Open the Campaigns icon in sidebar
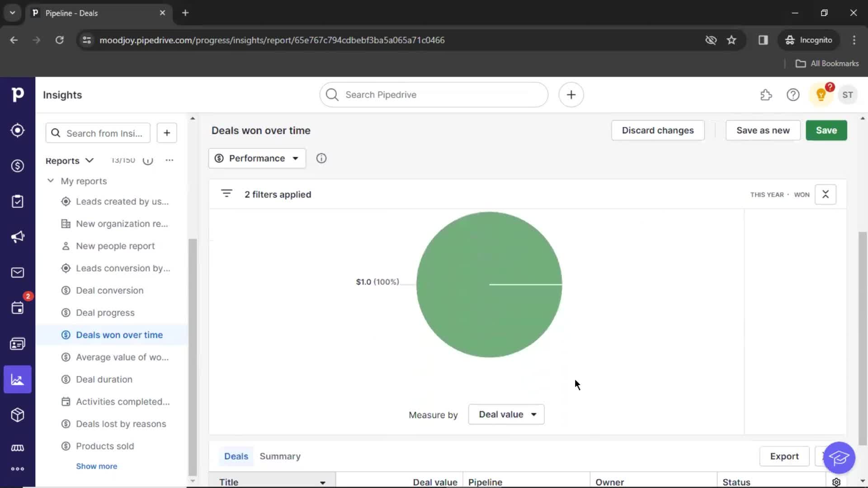Viewport: 868px width, 488px height. [17, 237]
